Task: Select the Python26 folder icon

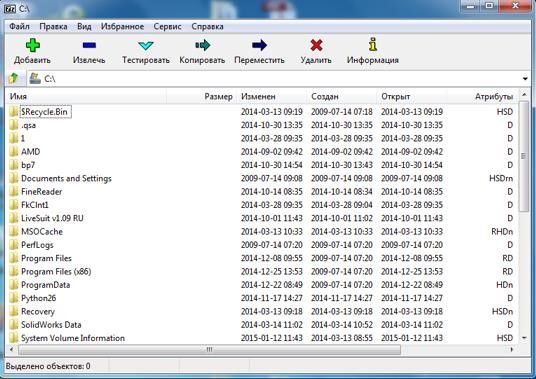Action: click(x=14, y=298)
